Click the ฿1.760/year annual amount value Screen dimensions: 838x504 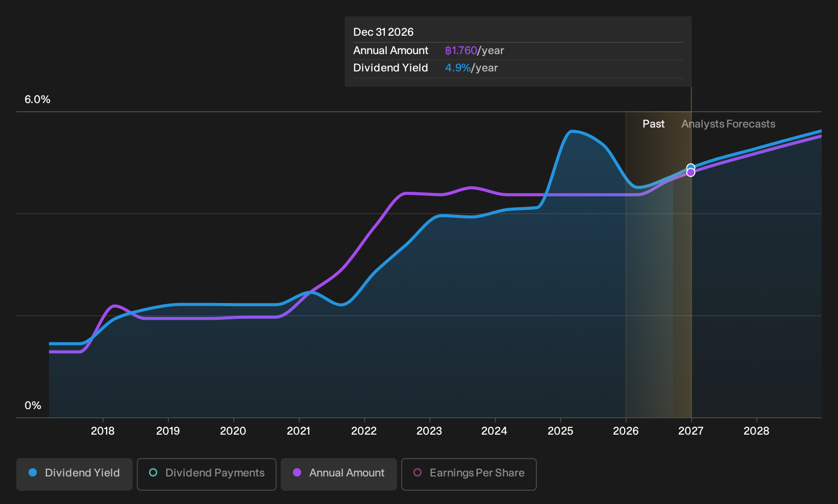pyautogui.click(x=475, y=51)
